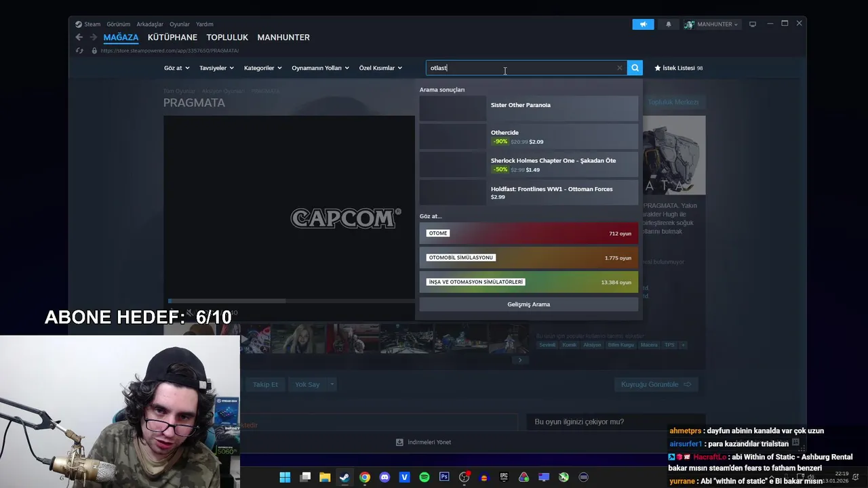Image resolution: width=868 pixels, height=488 pixels.
Task: Click the Steam icon in the taskbar
Action: [344, 477]
